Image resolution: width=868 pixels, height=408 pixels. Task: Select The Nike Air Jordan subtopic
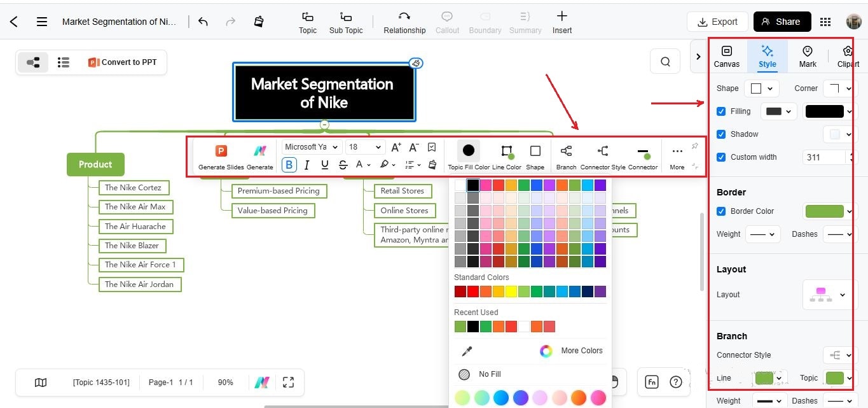pos(140,284)
